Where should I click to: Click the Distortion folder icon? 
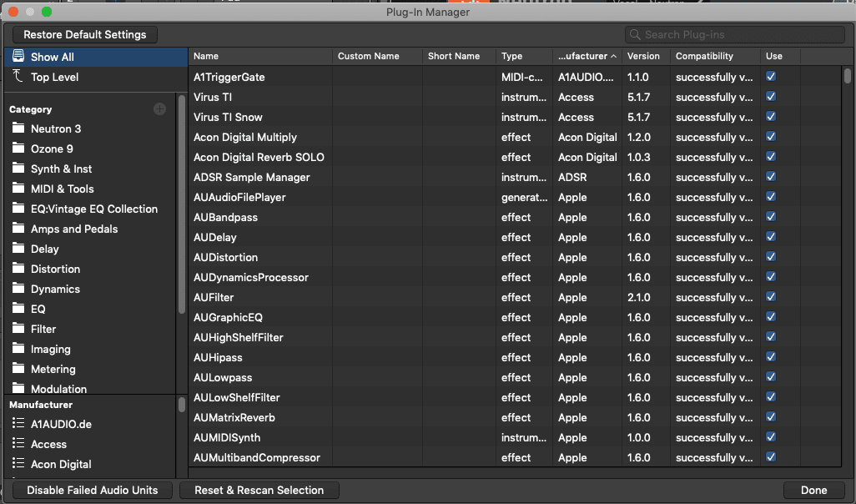(x=18, y=269)
